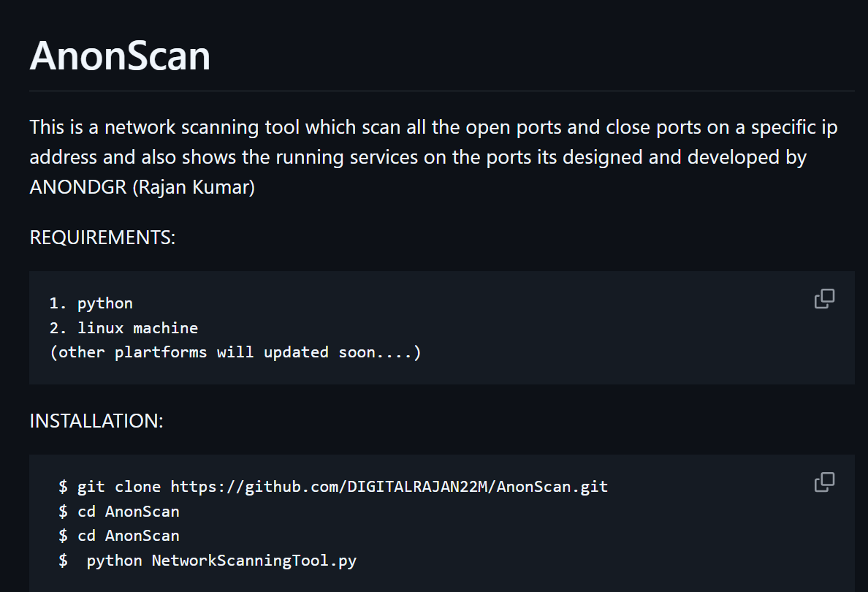Click 'AnonScan.git' at the URL end
868x592 pixels.
click(552, 487)
